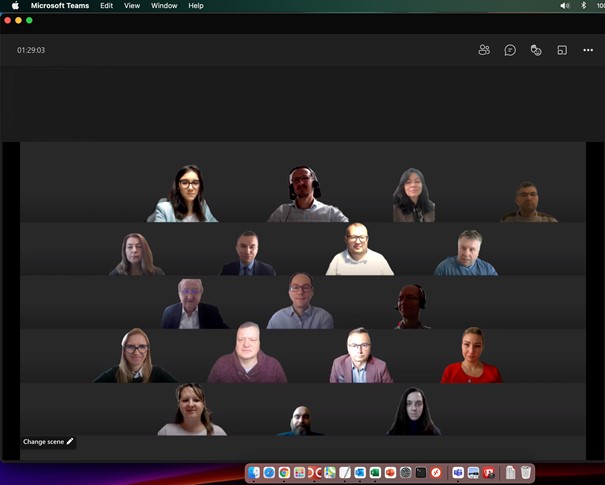Click the meeting timer showing 01:29:03
This screenshot has height=485, width=605.
pos(31,50)
